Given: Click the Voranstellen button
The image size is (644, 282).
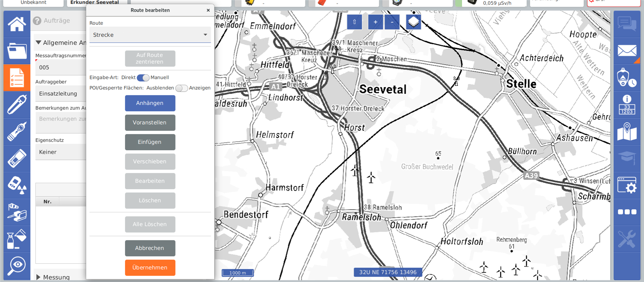Looking at the screenshot, I should (150, 123).
